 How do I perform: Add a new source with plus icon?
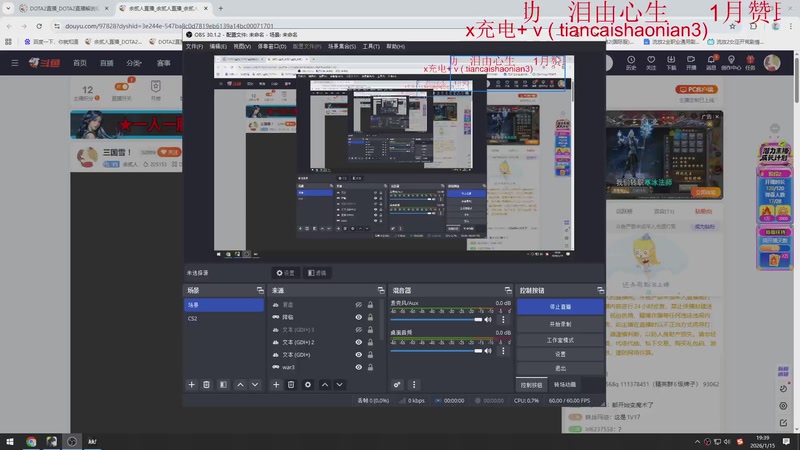click(276, 385)
